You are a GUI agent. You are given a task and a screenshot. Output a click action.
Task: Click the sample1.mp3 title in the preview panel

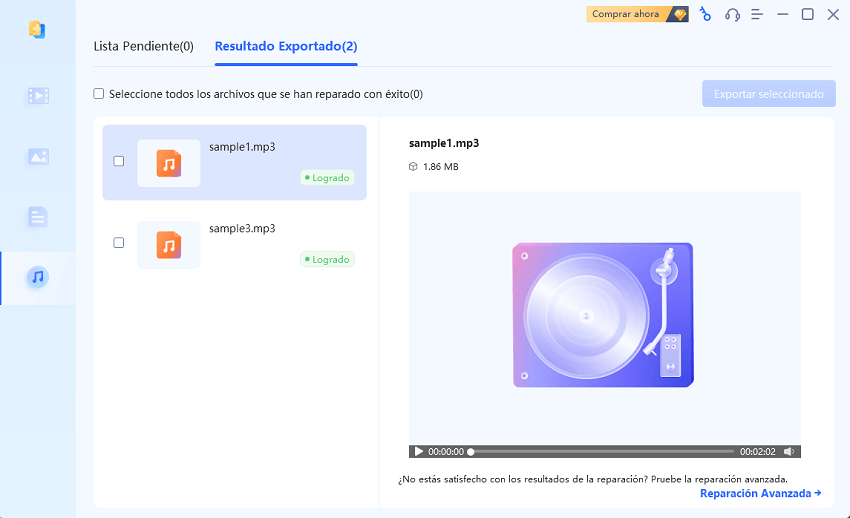[444, 144]
